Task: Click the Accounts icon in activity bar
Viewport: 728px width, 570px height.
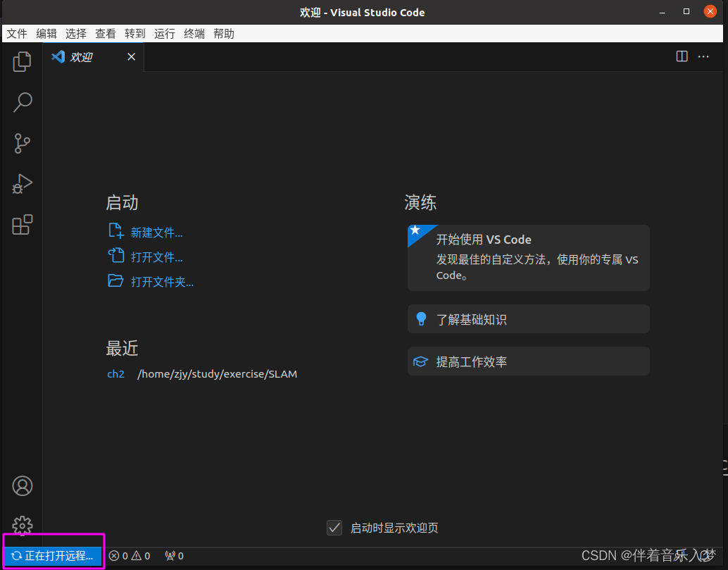Action: point(22,485)
